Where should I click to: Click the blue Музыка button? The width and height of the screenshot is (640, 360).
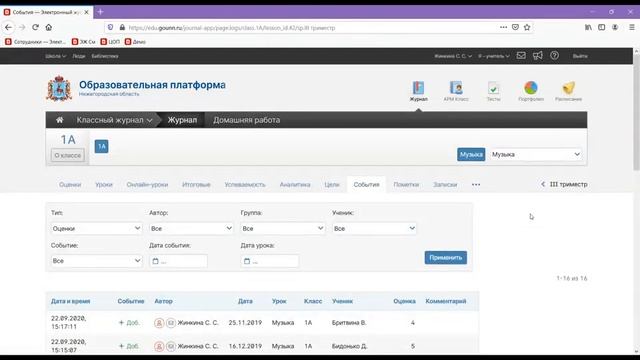(x=471, y=154)
